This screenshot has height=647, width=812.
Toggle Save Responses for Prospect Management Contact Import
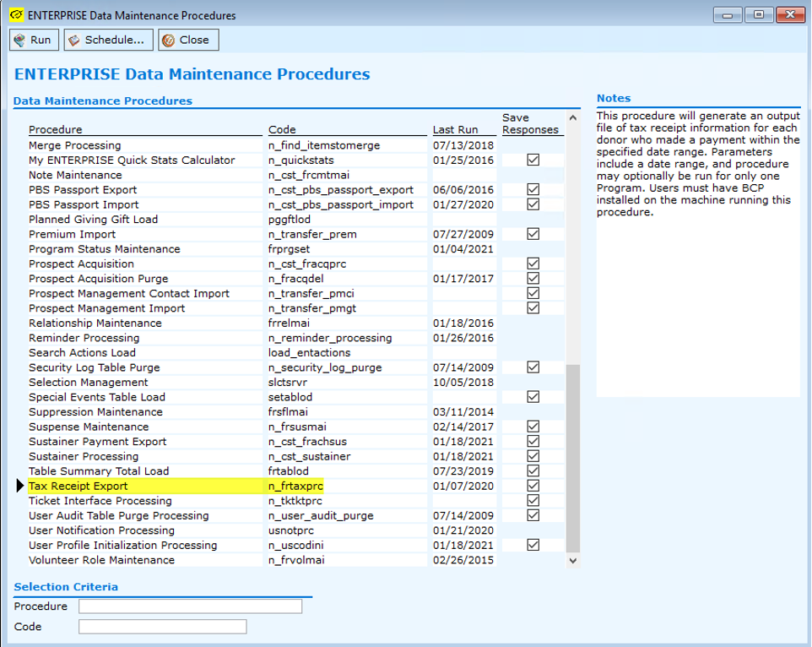(x=533, y=293)
